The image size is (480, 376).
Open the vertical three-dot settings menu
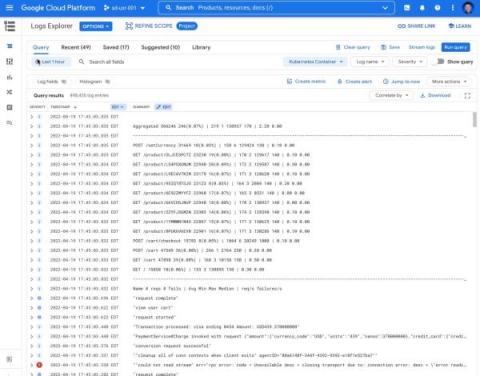coord(452,8)
